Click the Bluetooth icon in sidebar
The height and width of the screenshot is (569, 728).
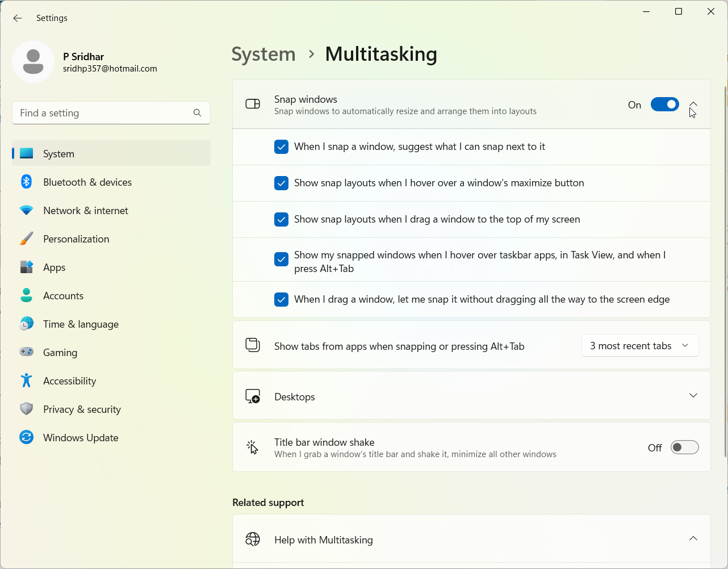point(27,182)
